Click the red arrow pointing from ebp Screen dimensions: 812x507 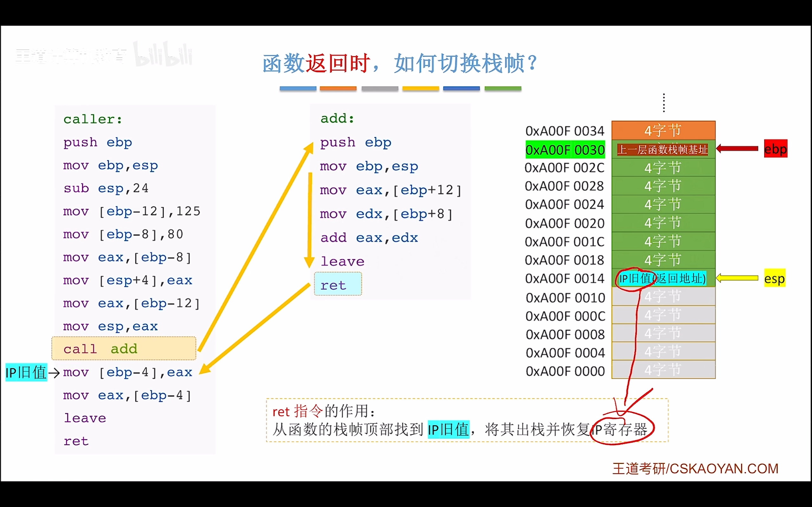[x=737, y=149]
